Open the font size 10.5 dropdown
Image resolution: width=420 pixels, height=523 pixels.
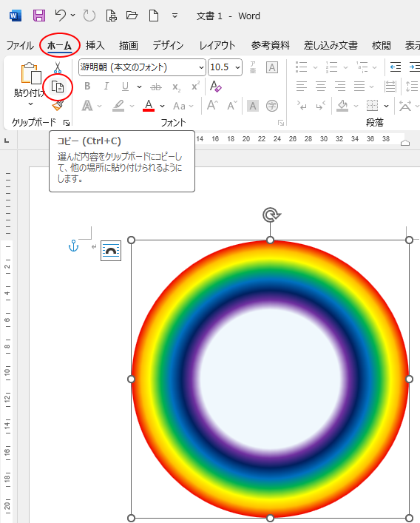tap(225, 67)
